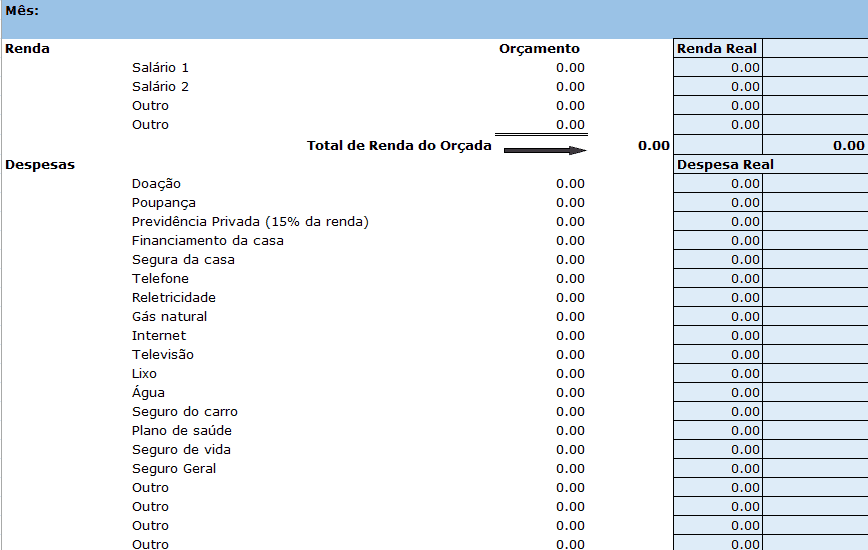The width and height of the screenshot is (868, 550).
Task: Select the Despesa Real cell for Seguro do carro
Action: point(718,412)
